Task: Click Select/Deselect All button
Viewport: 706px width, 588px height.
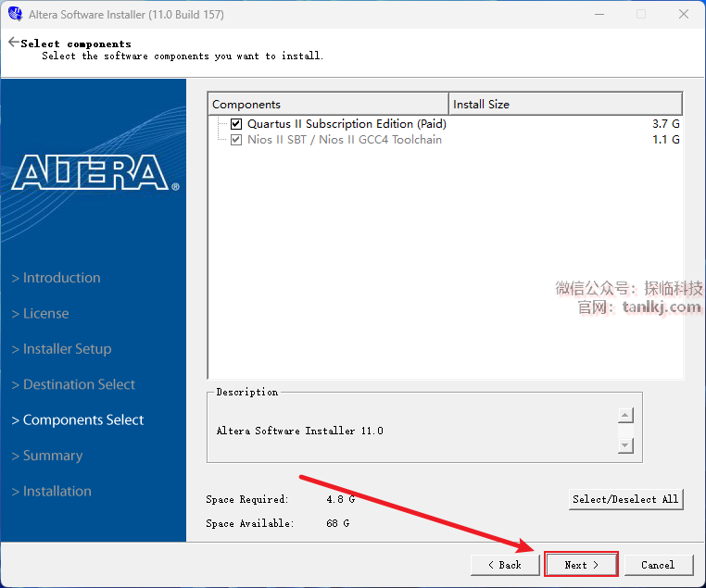Action: 625,499
